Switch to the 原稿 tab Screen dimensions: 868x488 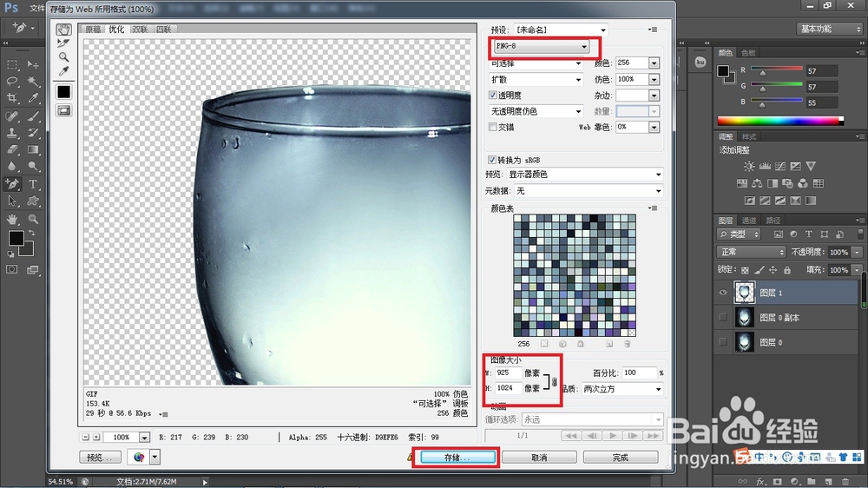pyautogui.click(x=93, y=30)
